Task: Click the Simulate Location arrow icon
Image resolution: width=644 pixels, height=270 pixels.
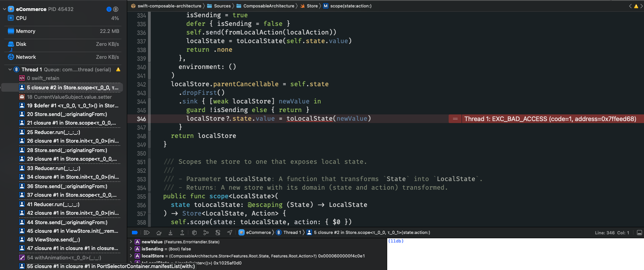Action: click(x=229, y=232)
